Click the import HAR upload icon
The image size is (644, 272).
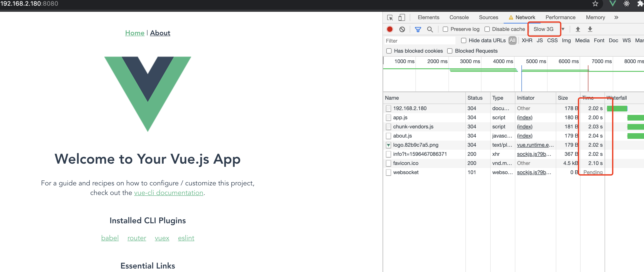coord(578,29)
